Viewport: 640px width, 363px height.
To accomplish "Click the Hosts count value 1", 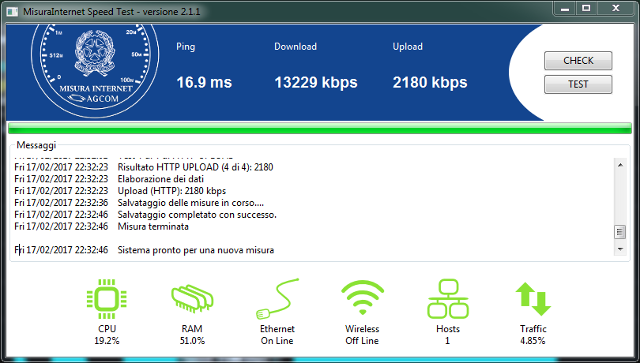I will pos(447,341).
